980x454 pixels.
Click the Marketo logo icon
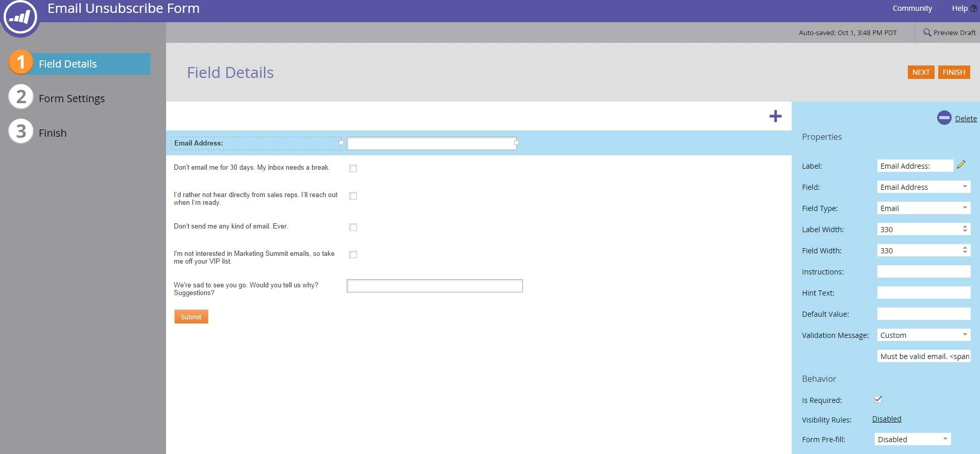point(20,18)
